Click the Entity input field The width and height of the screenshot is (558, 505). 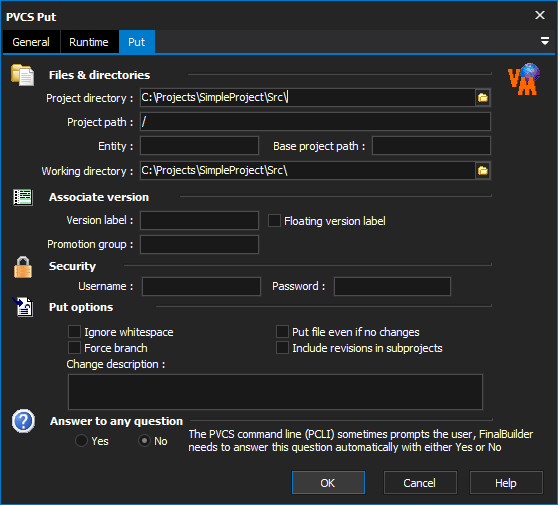point(199,146)
